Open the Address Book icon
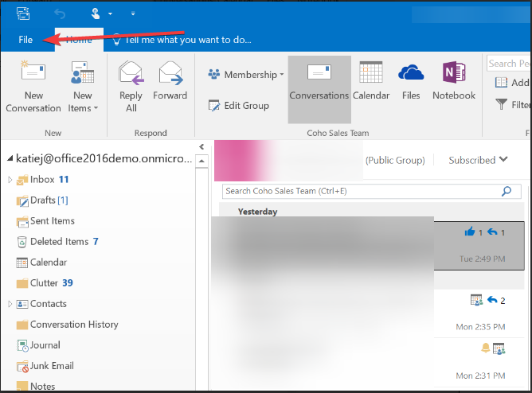 tap(502, 82)
